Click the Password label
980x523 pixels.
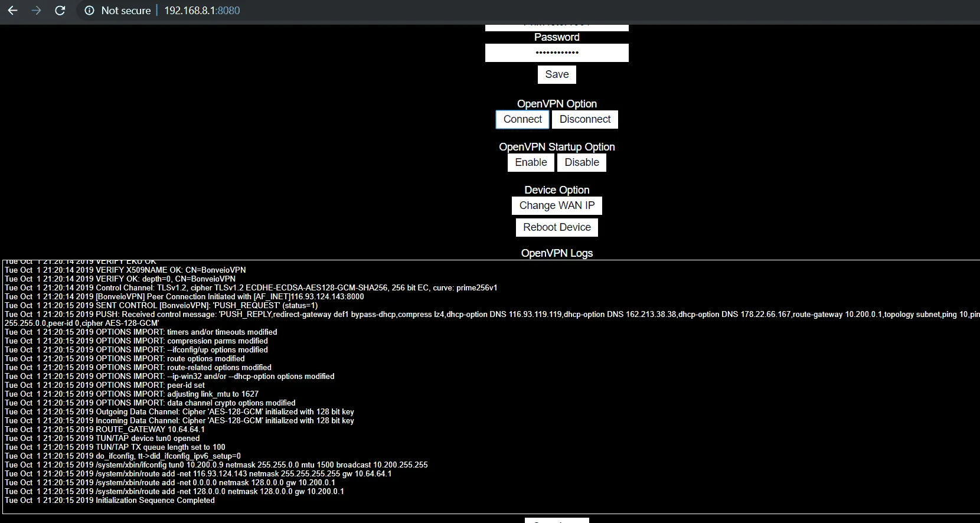coord(557,37)
